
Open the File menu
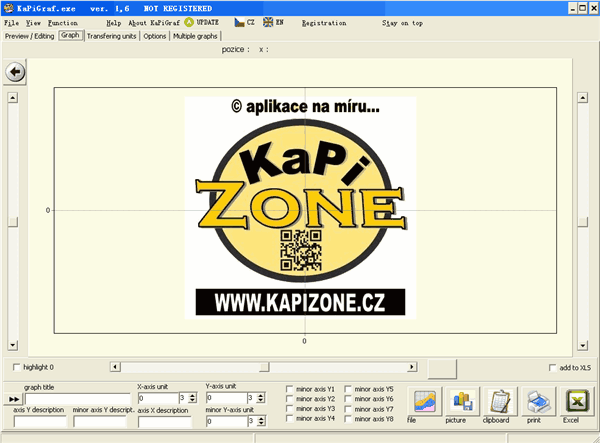tap(11, 23)
